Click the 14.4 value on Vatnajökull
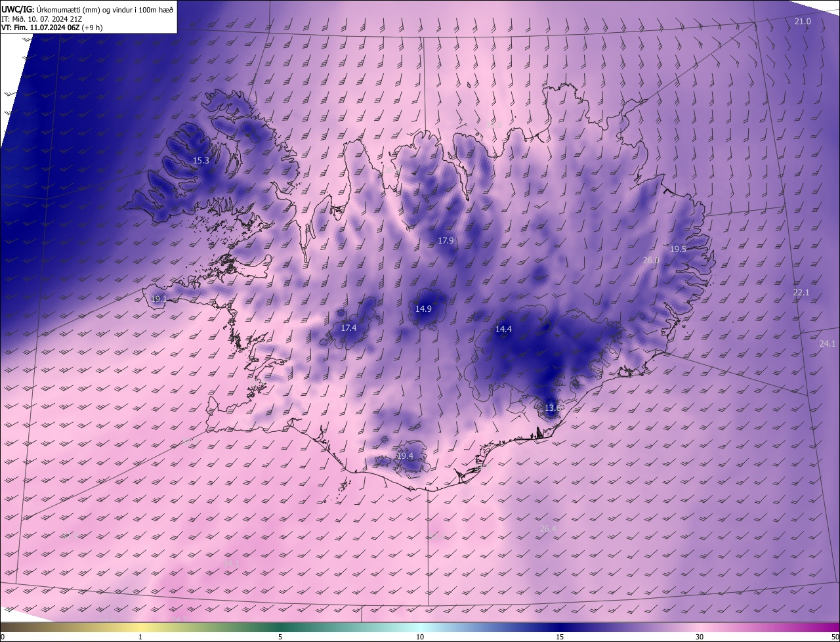Image resolution: width=840 pixels, height=642 pixels. 503,330
